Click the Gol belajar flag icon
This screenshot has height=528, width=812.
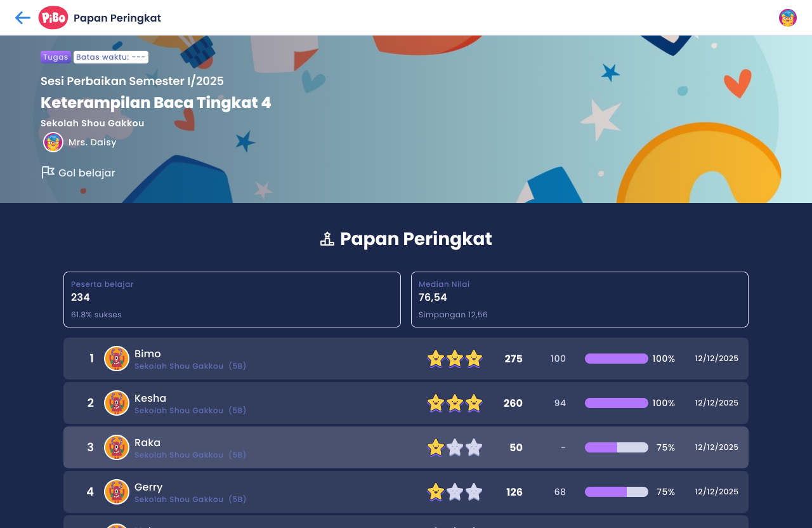click(48, 173)
